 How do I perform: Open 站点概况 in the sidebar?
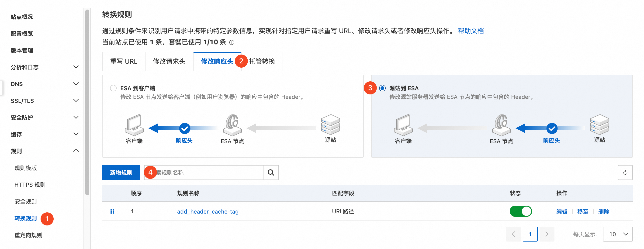click(x=22, y=17)
